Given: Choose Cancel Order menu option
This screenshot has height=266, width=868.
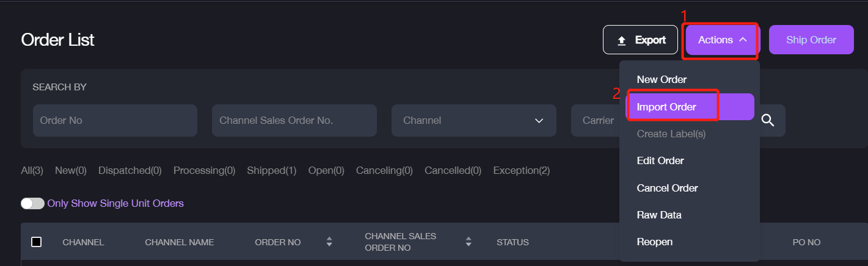Looking at the screenshot, I should (x=667, y=188).
